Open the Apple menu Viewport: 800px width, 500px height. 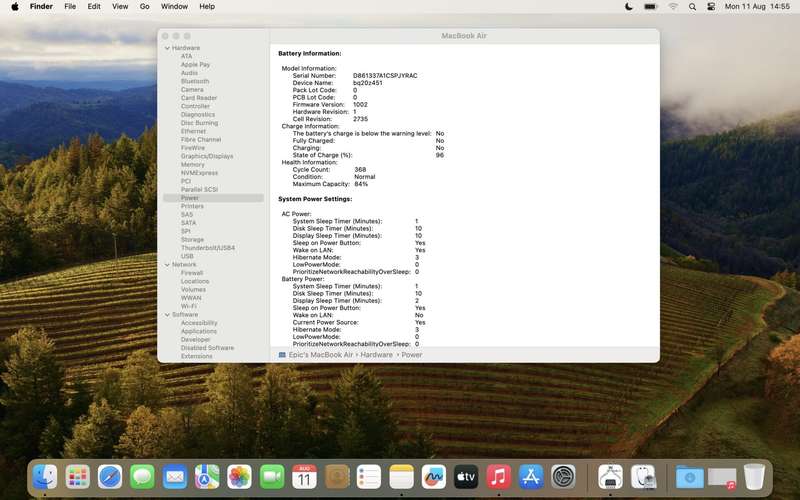click(15, 7)
